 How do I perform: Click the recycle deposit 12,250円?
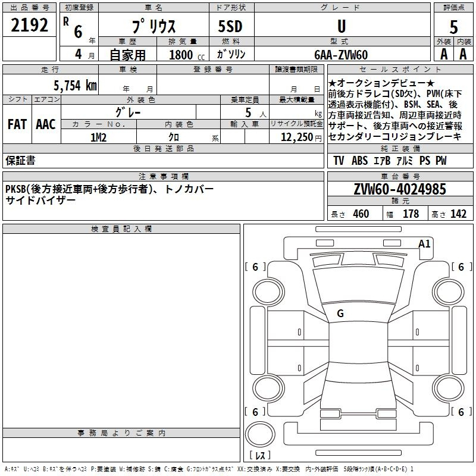301,137
